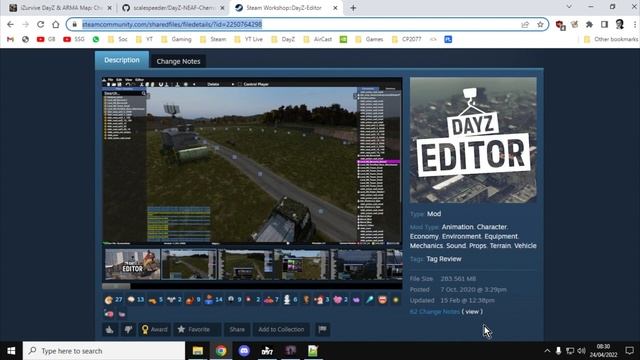The image size is (640, 360).
Task: Select the second road screenshot thumbnail
Action: 189,264
